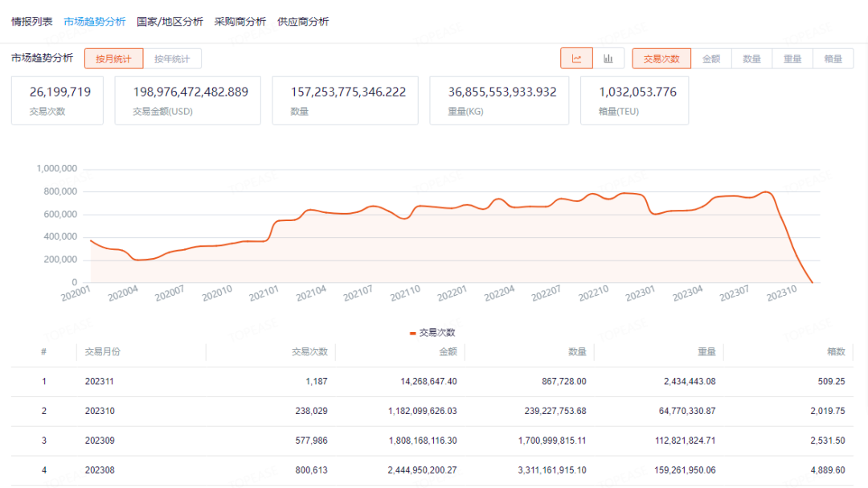Click the 1,808,168,116.30 amount cell
The height and width of the screenshot is (488, 868).
[423, 441]
